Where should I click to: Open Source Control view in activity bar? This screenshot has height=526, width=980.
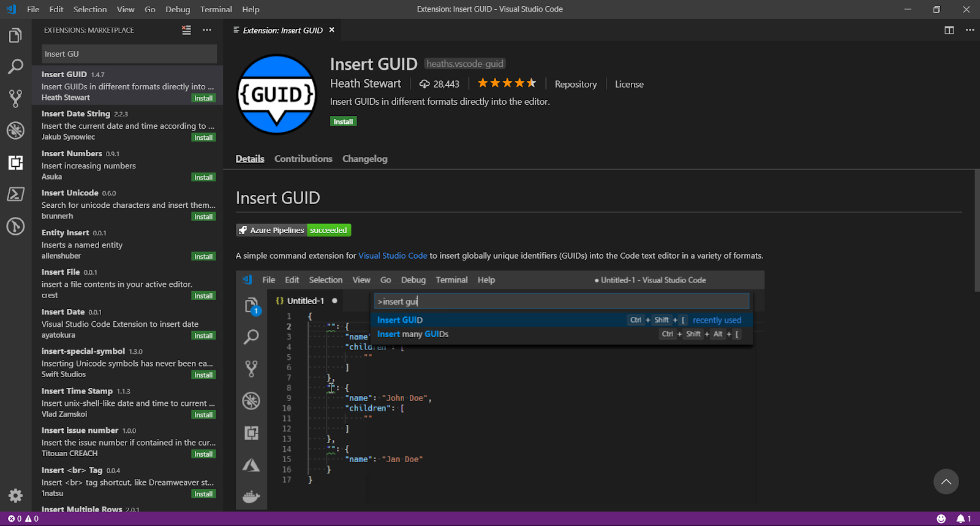[15, 99]
